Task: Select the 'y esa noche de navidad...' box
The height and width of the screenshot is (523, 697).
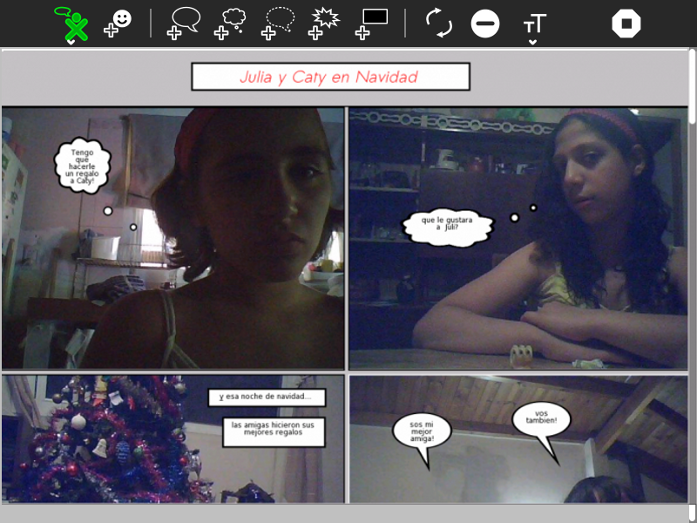Action: [266, 397]
